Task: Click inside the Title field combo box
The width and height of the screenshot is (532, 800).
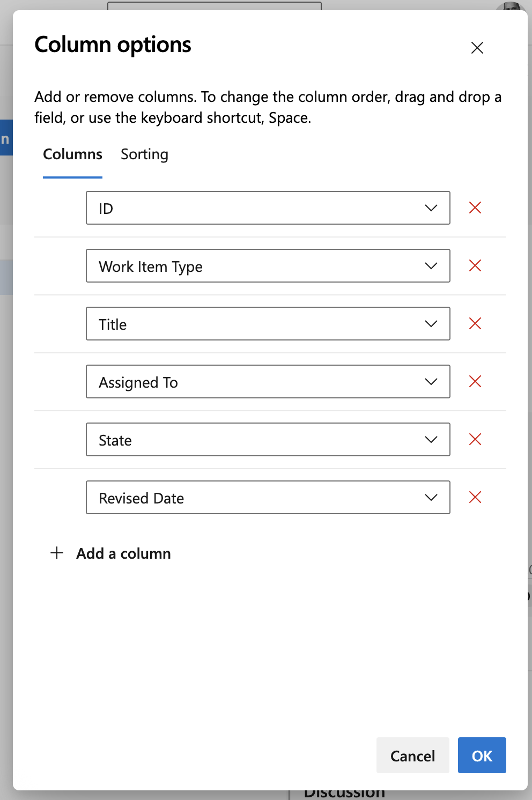Action: coord(241,323)
